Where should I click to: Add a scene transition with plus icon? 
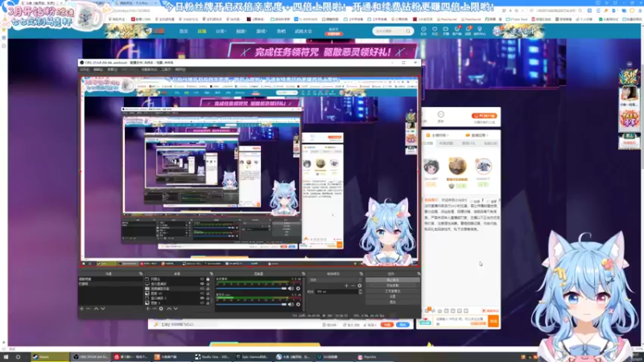tap(346, 286)
